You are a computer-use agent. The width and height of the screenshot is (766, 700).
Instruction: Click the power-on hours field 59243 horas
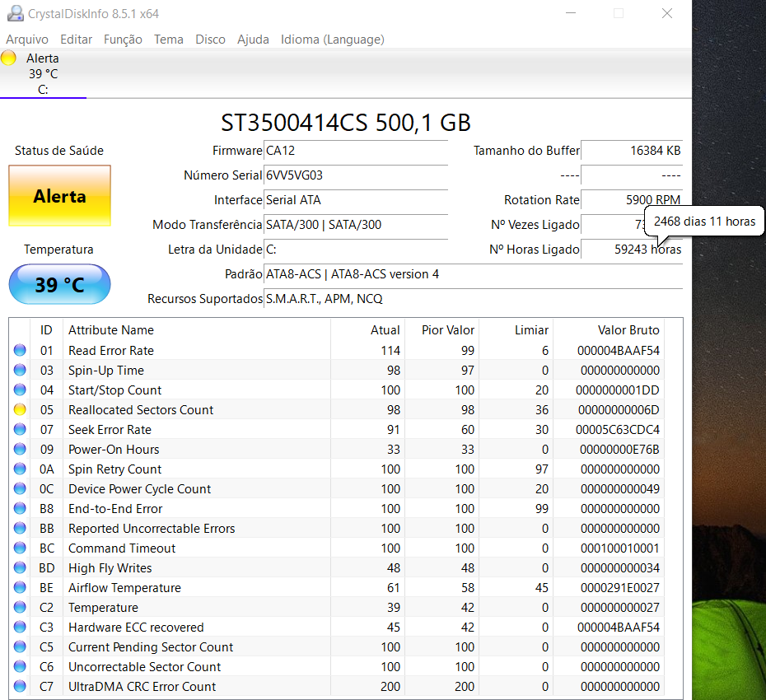tap(632, 250)
